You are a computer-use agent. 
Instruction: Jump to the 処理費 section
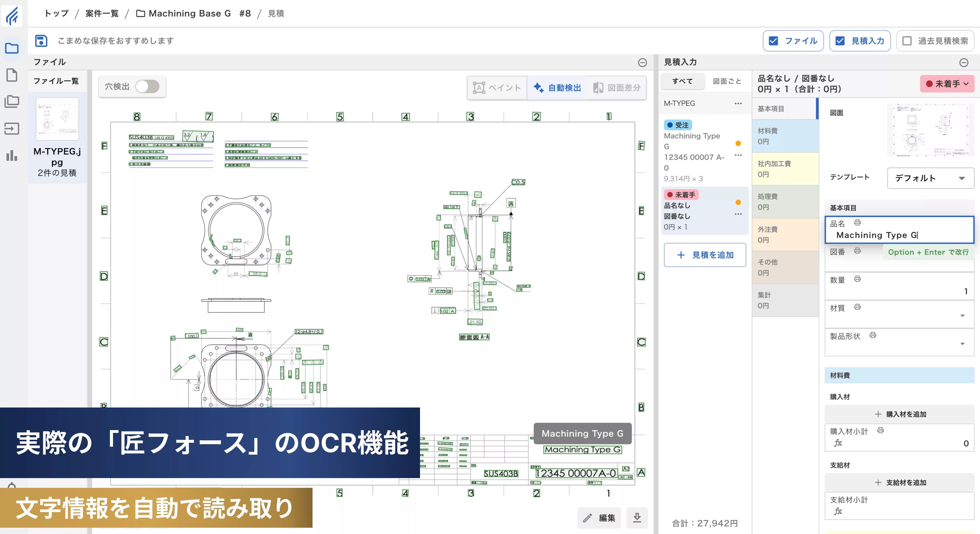pyautogui.click(x=785, y=202)
